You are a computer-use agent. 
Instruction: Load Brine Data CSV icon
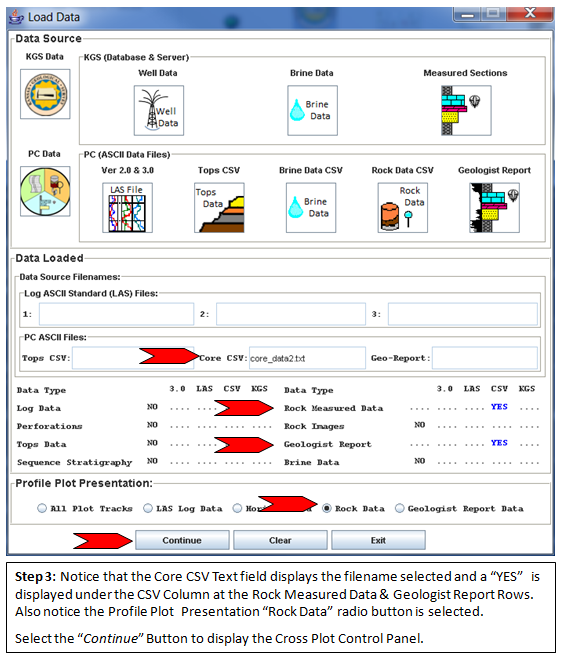click(x=311, y=208)
